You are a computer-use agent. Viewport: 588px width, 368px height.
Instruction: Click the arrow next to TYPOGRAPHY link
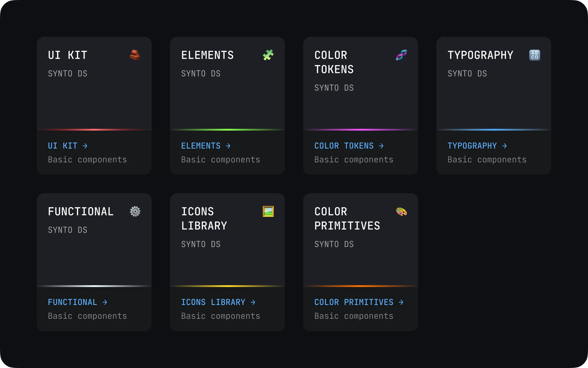point(504,146)
